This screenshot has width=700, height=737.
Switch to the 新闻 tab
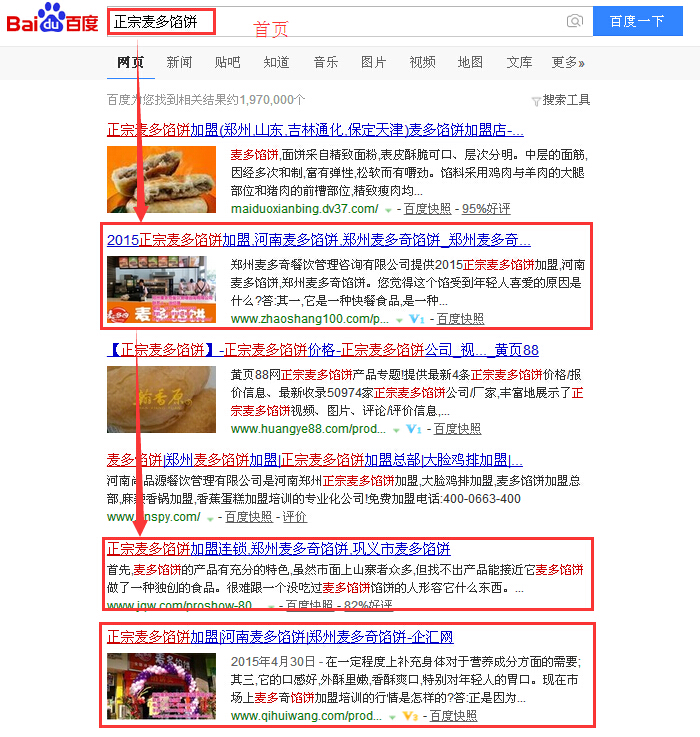coord(179,63)
